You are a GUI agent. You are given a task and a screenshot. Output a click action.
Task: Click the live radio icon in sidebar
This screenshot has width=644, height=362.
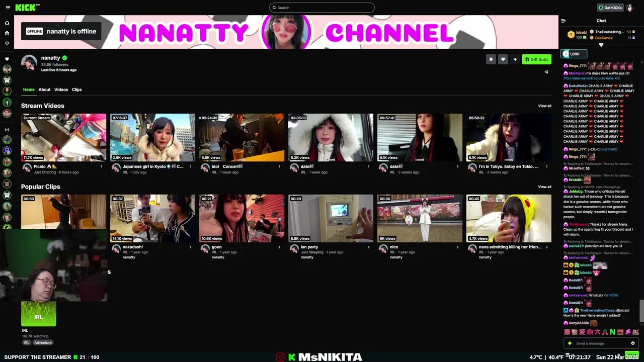click(7, 129)
